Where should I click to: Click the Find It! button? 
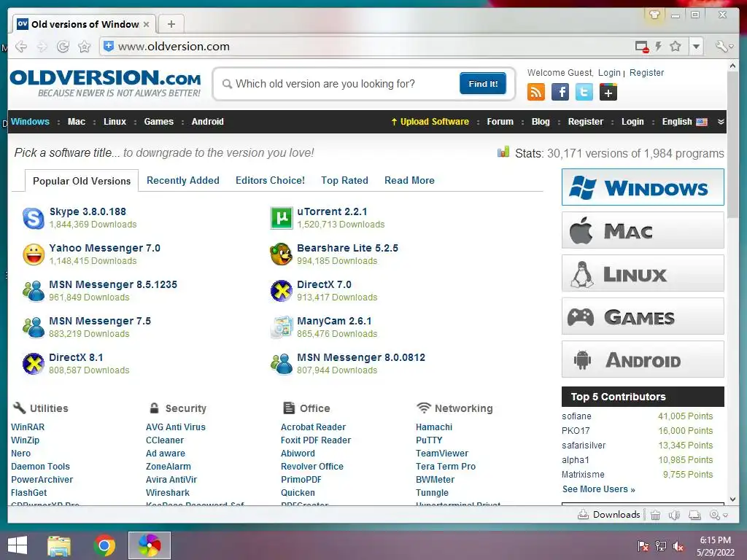[483, 84]
